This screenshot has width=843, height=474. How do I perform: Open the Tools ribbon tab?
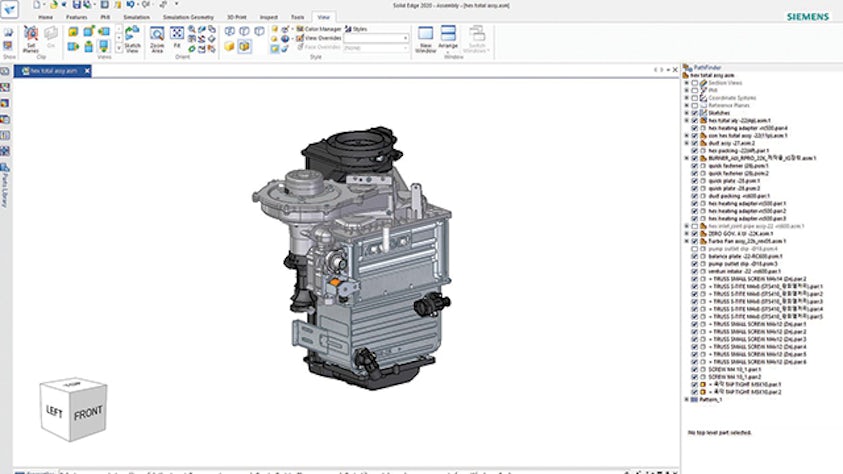tap(297, 17)
